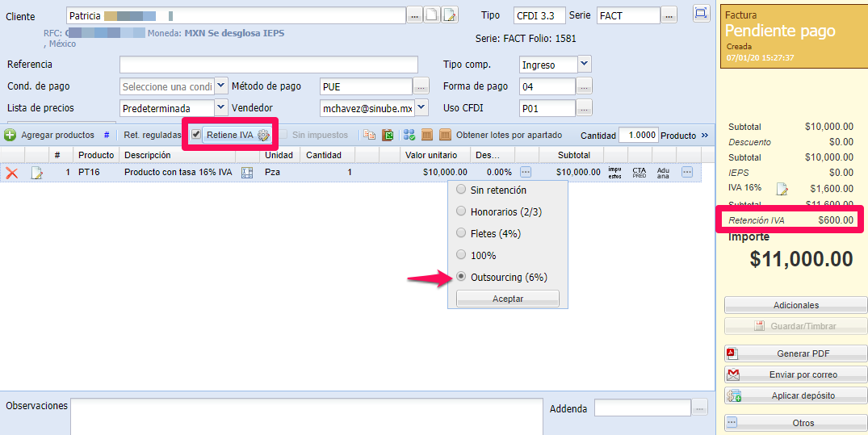Viewport: 868px width, 435px height.
Task: Uncheck the Retiene IVA checkbox
Action: [x=195, y=135]
